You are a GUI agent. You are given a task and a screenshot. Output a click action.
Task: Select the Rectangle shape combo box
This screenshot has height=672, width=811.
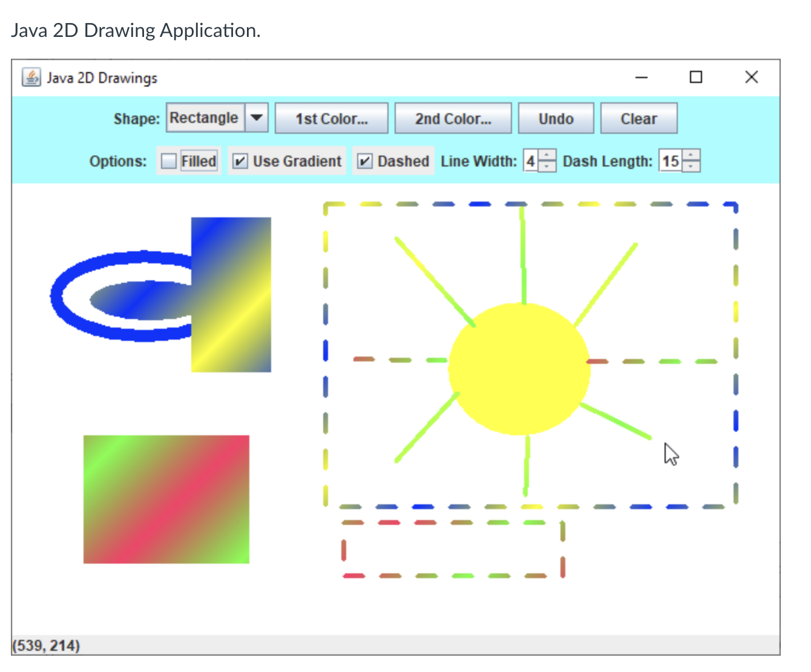click(x=217, y=117)
